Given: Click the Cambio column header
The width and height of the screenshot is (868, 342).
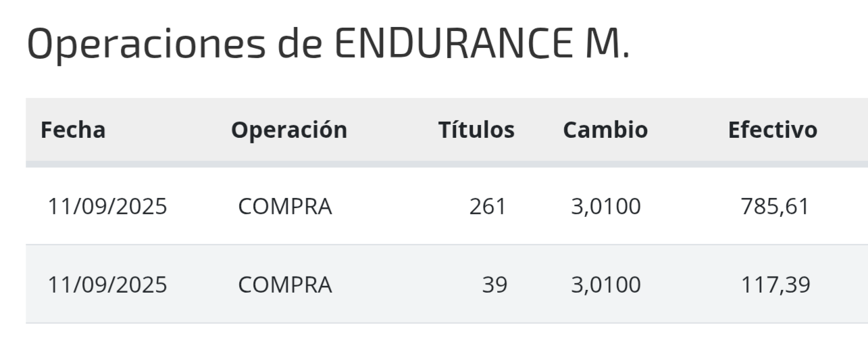Looking at the screenshot, I should (x=605, y=130).
